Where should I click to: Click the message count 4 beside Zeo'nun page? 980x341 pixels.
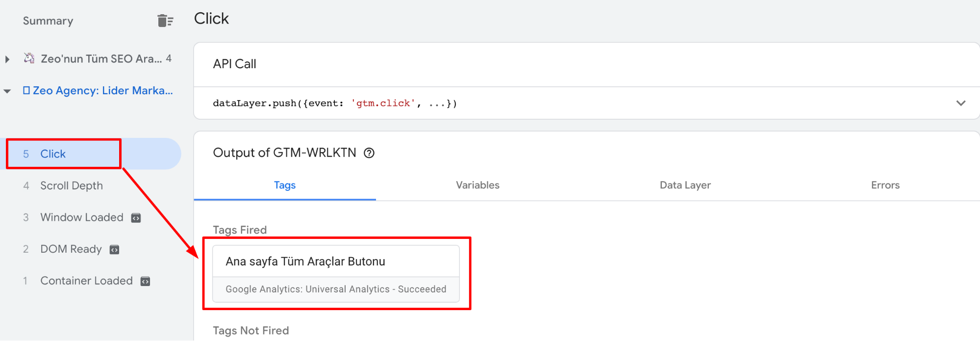(x=169, y=58)
